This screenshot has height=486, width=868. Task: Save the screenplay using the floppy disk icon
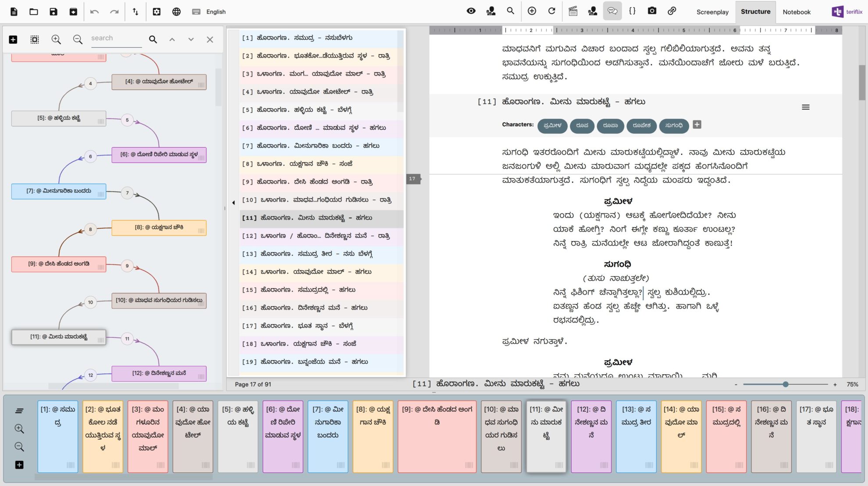click(53, 12)
